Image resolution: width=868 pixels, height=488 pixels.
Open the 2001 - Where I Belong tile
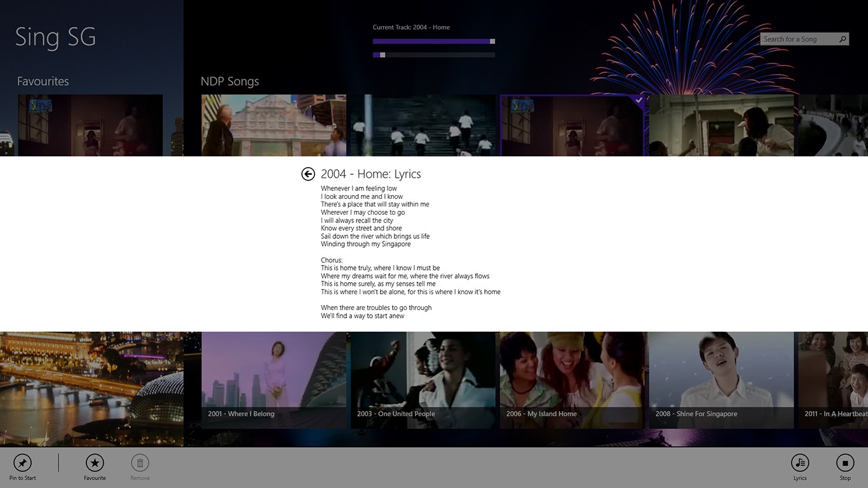274,380
